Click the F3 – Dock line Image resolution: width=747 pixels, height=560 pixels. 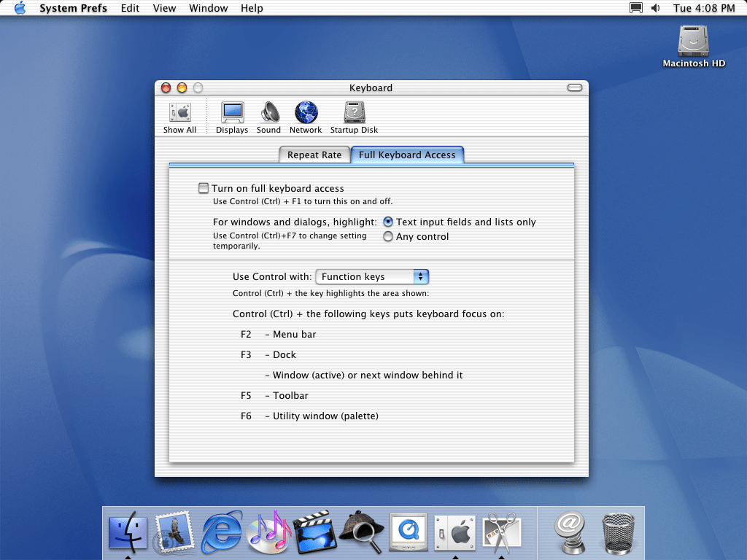click(268, 355)
